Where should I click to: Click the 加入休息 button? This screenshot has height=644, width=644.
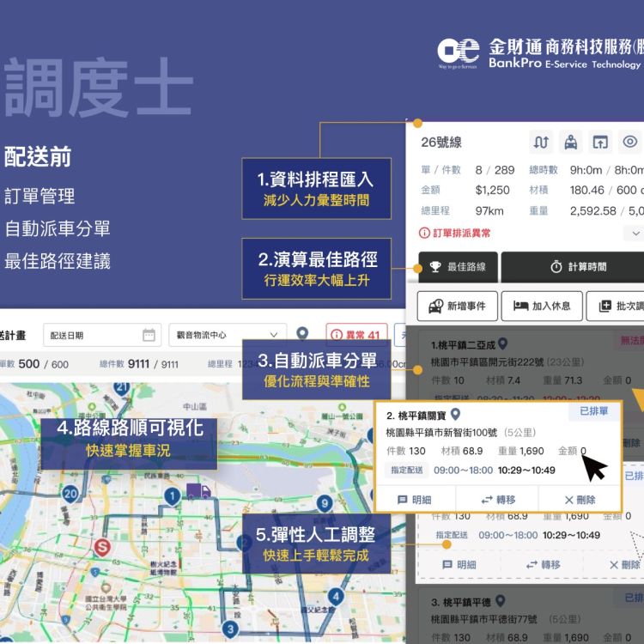[x=542, y=306]
